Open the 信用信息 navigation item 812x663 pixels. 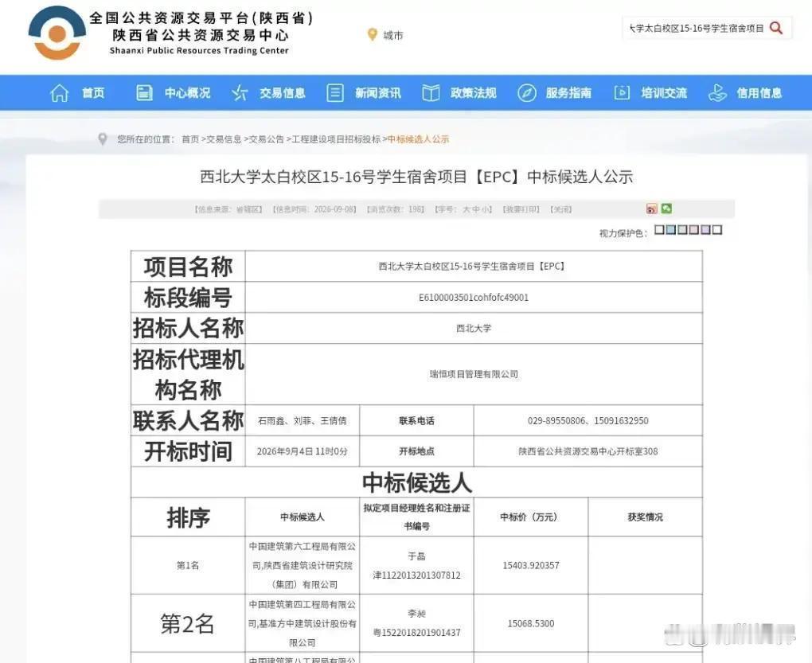point(759,93)
